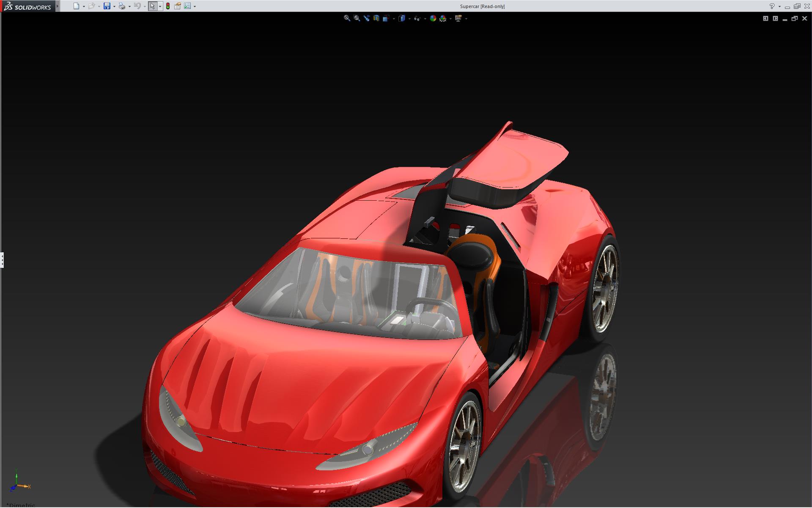
Task: Open File Properties icon
Action: (x=178, y=6)
